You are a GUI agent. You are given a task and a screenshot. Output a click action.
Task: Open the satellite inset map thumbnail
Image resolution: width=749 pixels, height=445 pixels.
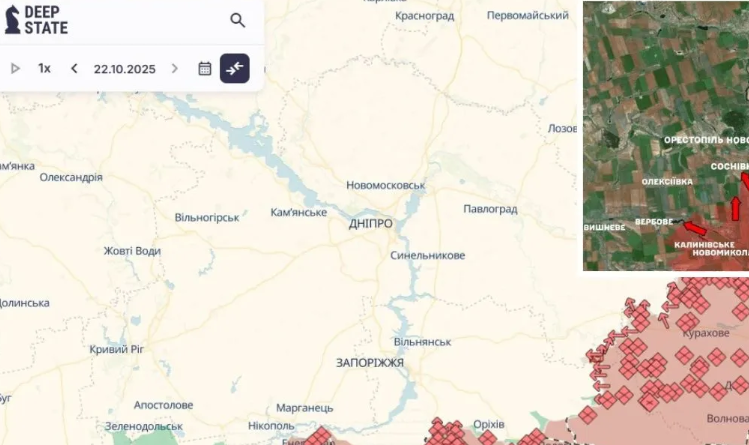point(666,136)
